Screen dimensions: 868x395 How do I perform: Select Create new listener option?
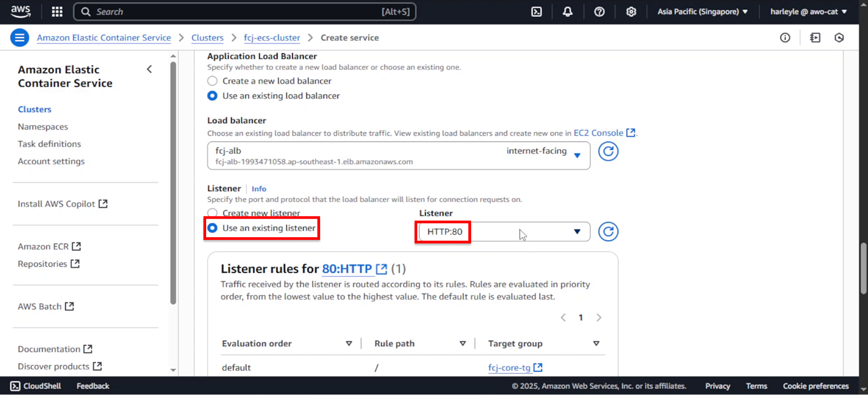pos(212,212)
